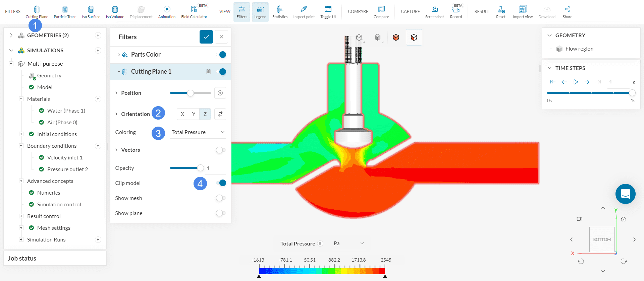644x281 pixels.
Task: Enable the Show mesh toggle
Action: (221, 198)
